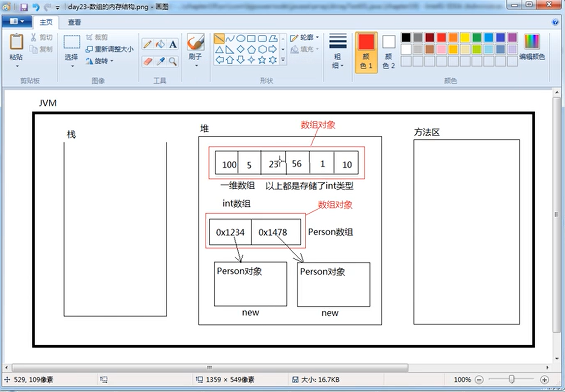Screen dimensions: 565x392
Task: Select the Text tool
Action: pos(173,44)
